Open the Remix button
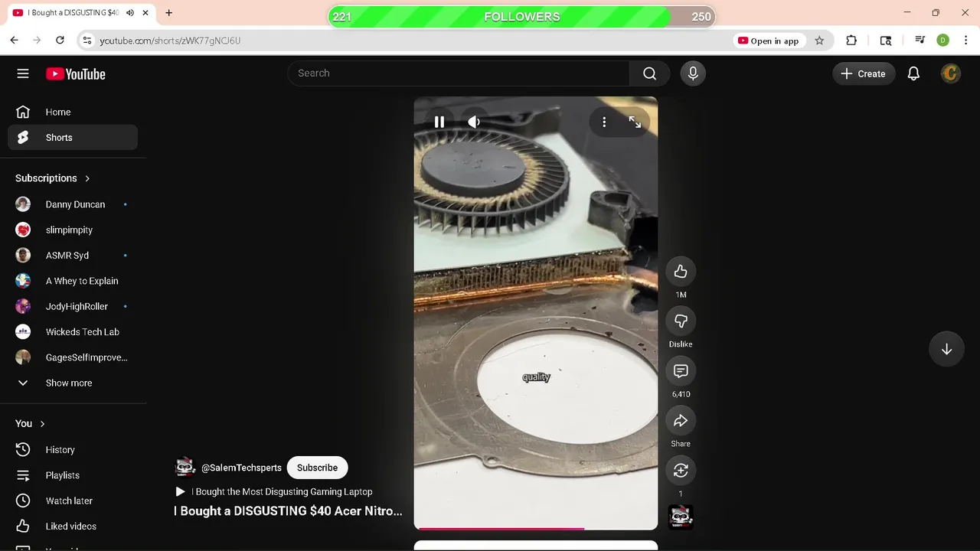 pos(681,471)
